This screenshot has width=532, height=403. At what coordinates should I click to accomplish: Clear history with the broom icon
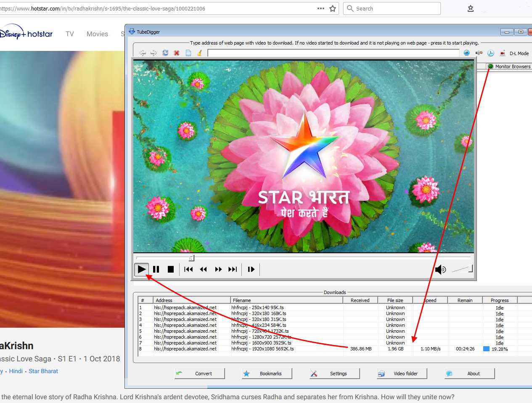coord(200,53)
